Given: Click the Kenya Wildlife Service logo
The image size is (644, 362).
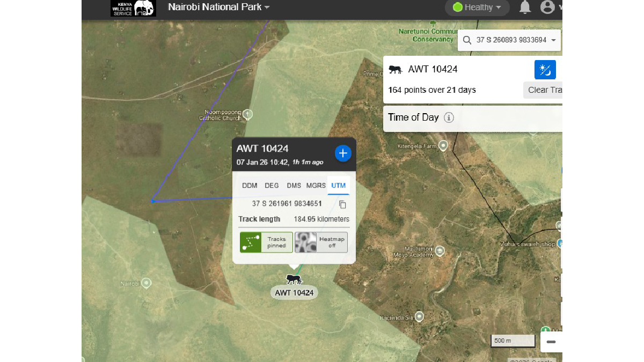Looking at the screenshot, I should click(x=133, y=8).
